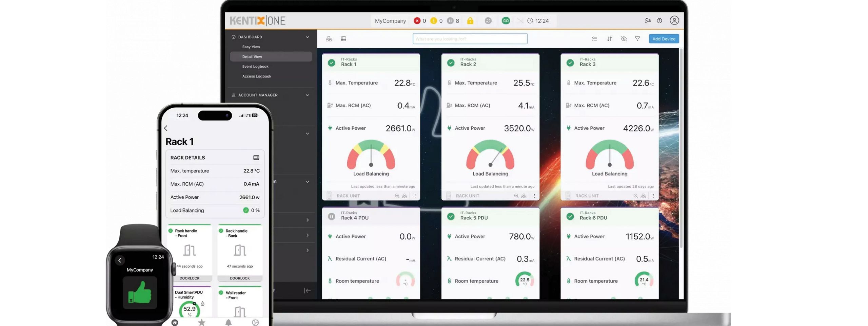Zoom into Rack 1 details icon

pyautogui.click(x=397, y=196)
